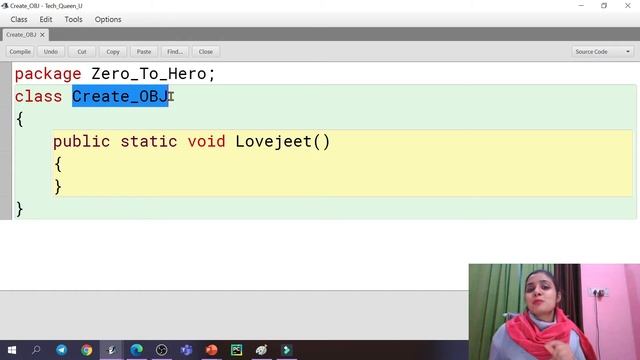The image size is (640, 360).
Task: Click the BlueJ window title icon
Action: coord(4,6)
